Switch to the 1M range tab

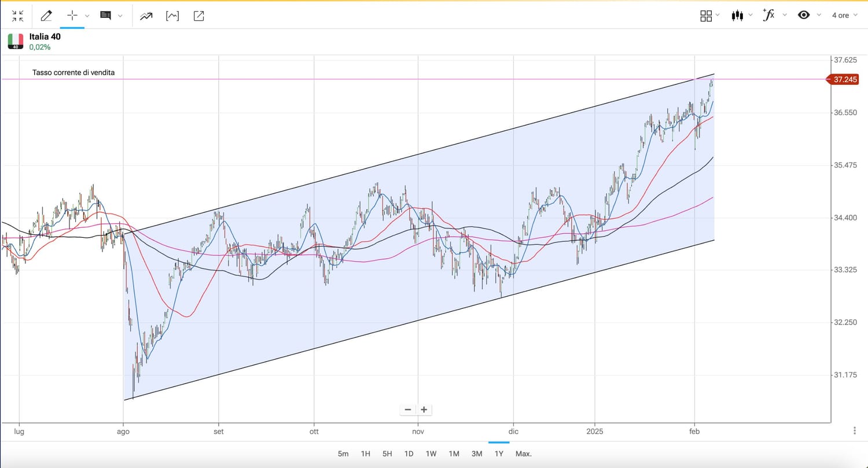(454, 454)
